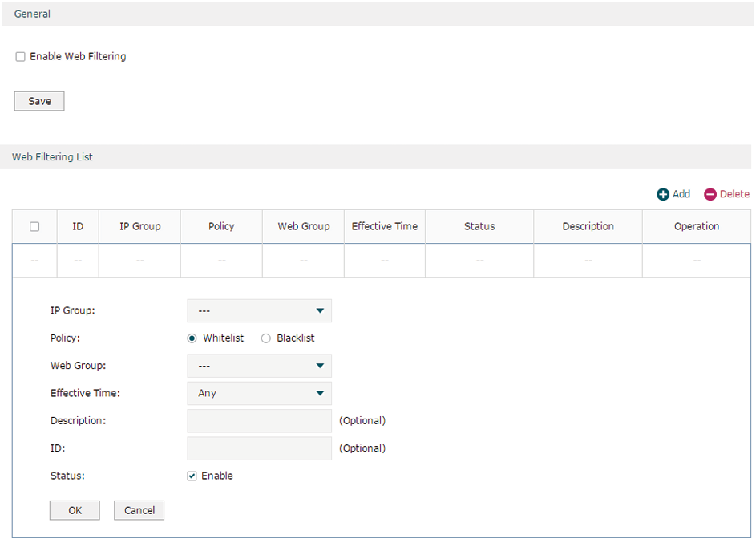Enable Web Filtering checkbox
The width and height of the screenshot is (756, 539).
pyautogui.click(x=20, y=56)
